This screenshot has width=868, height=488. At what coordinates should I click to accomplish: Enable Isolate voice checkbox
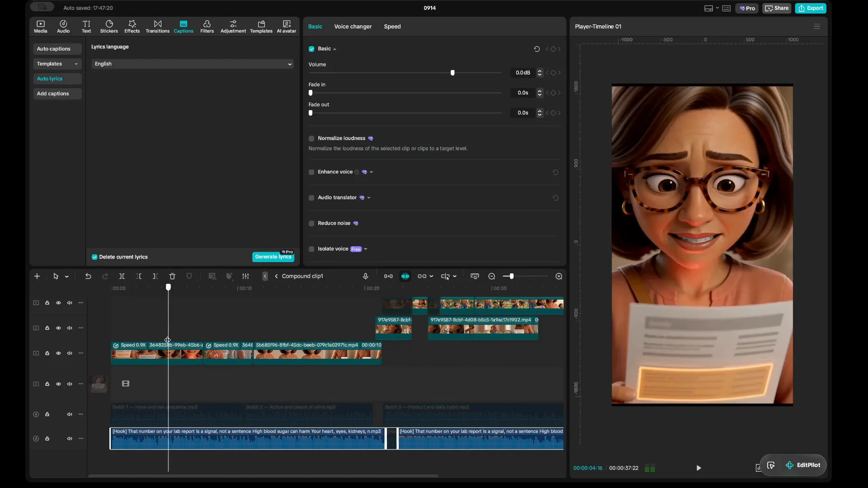point(311,249)
